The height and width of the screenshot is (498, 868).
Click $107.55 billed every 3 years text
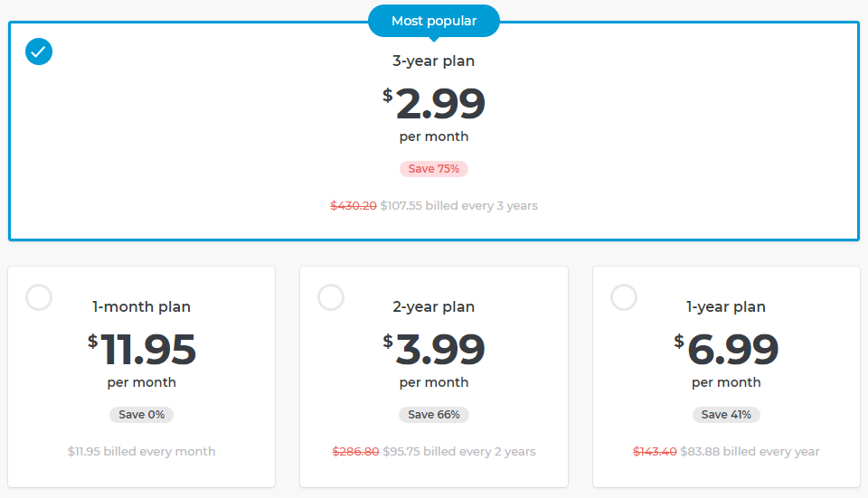click(459, 206)
